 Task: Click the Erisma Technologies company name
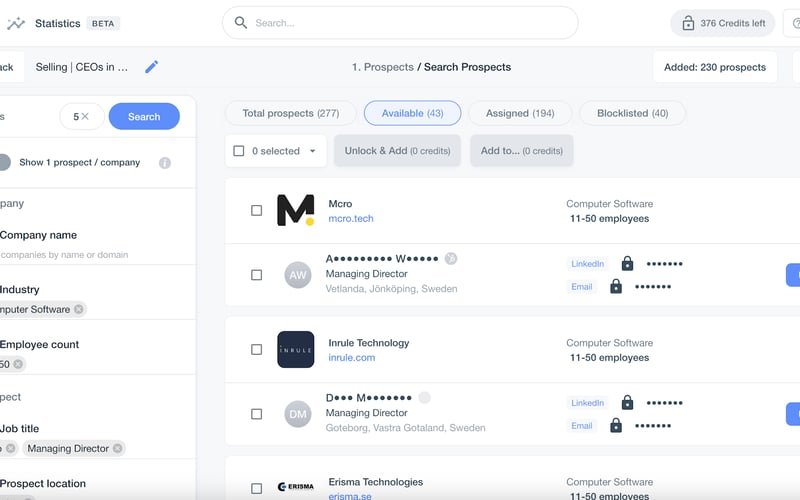[376, 482]
